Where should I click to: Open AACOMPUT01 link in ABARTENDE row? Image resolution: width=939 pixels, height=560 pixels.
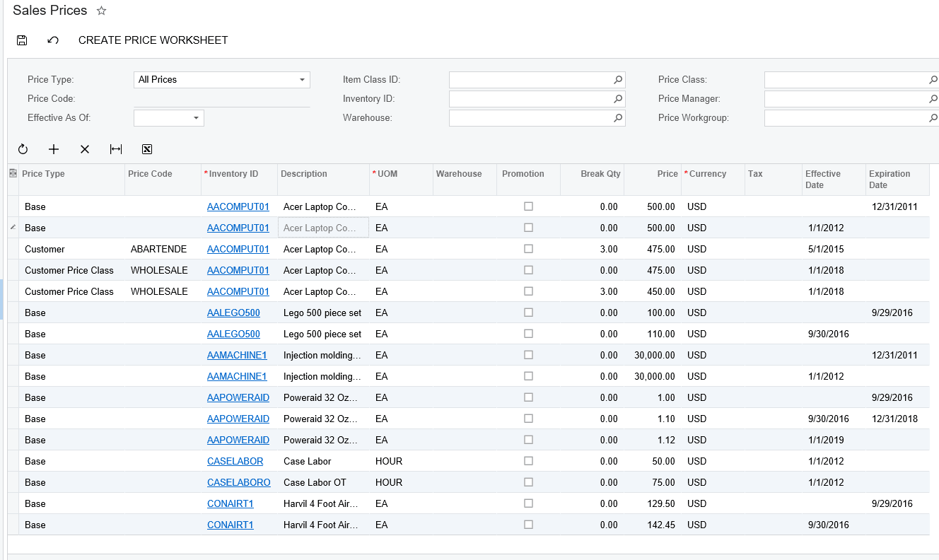click(238, 249)
